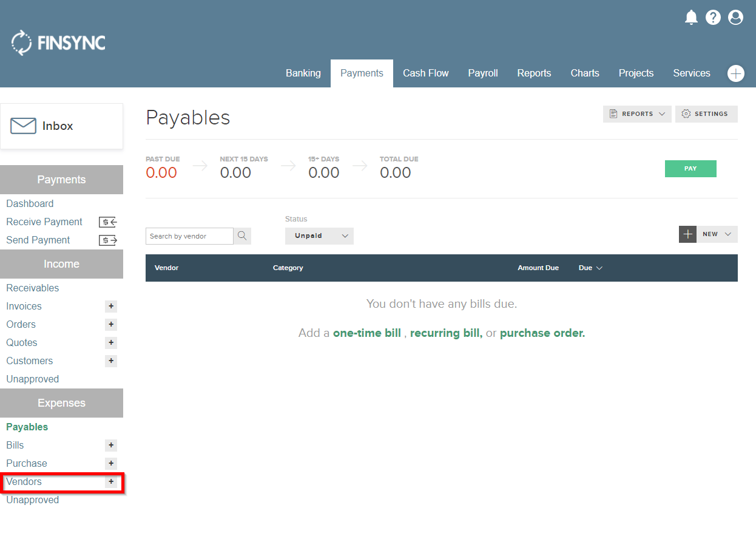Click the dark plus icon next to NEW

pyautogui.click(x=687, y=234)
